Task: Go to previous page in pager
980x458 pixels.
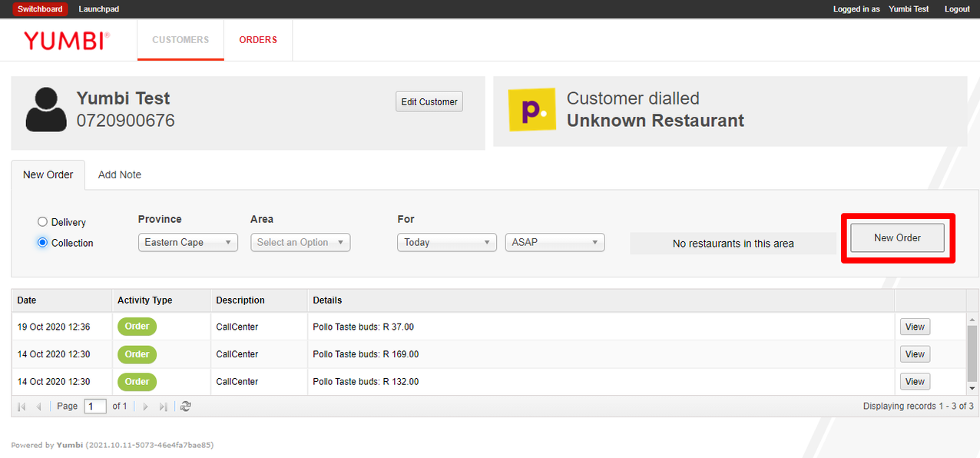Action: [x=38, y=407]
